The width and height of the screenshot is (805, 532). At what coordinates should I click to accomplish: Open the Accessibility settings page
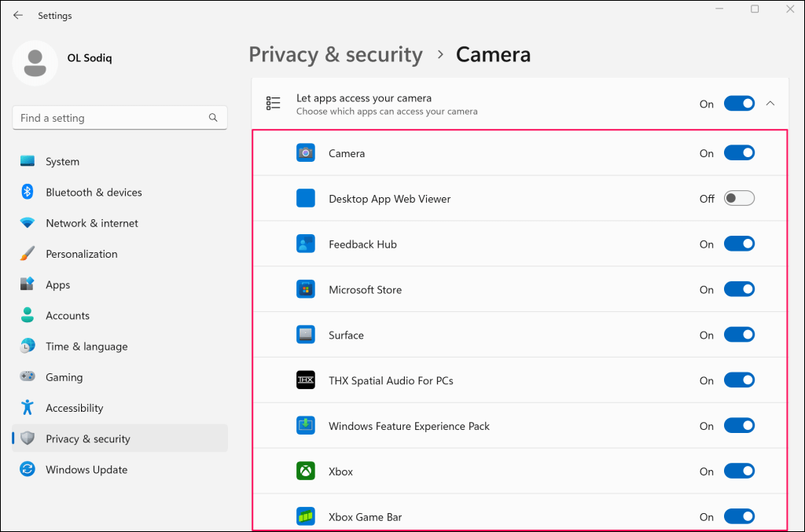(75, 409)
